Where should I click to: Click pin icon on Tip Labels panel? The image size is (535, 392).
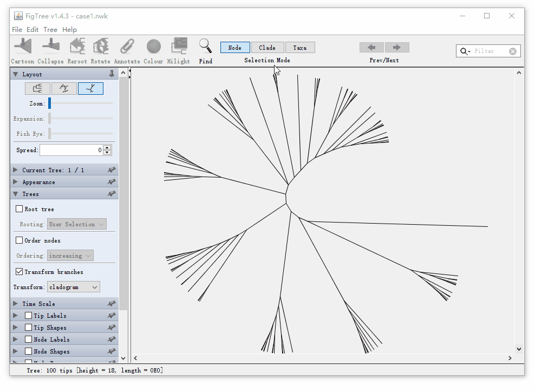pyautogui.click(x=111, y=316)
